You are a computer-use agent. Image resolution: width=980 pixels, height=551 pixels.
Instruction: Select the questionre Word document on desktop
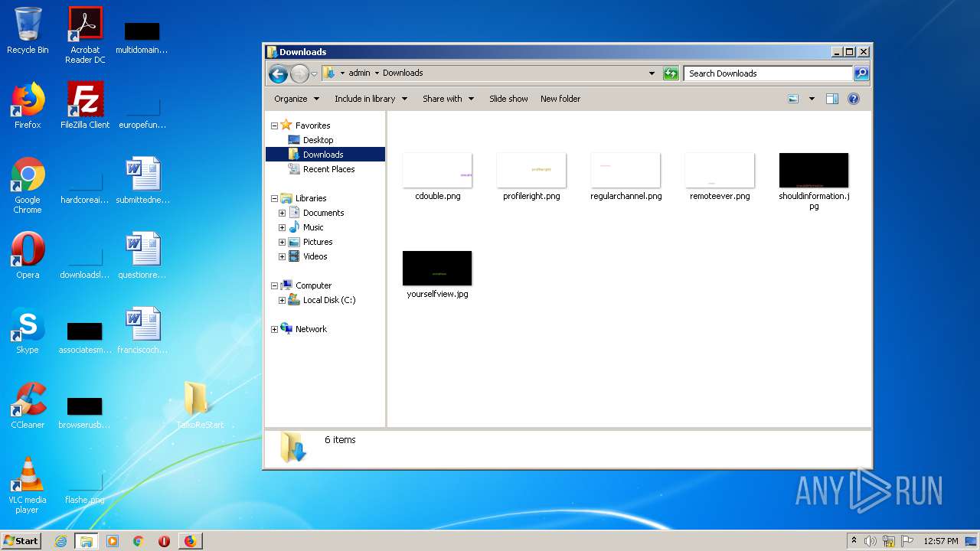(142, 256)
